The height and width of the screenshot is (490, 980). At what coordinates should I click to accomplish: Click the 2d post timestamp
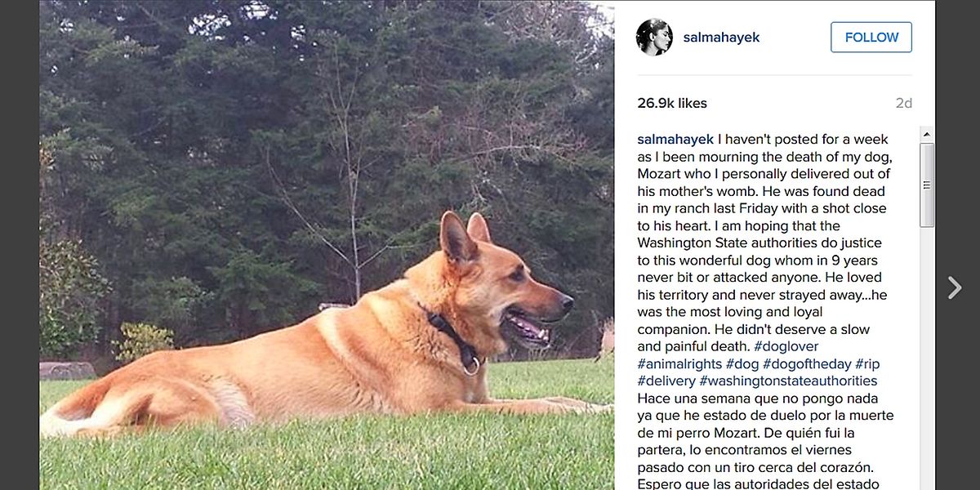click(903, 103)
